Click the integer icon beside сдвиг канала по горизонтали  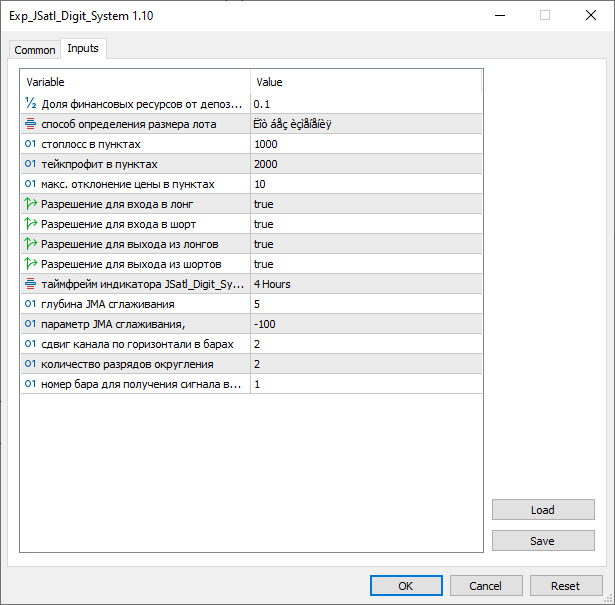click(x=30, y=343)
